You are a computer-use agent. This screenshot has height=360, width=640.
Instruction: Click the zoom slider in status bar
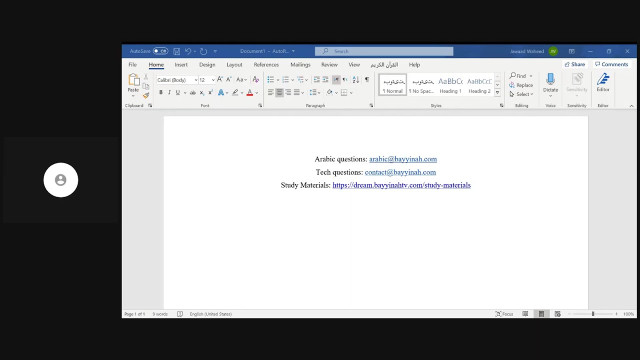593,314
